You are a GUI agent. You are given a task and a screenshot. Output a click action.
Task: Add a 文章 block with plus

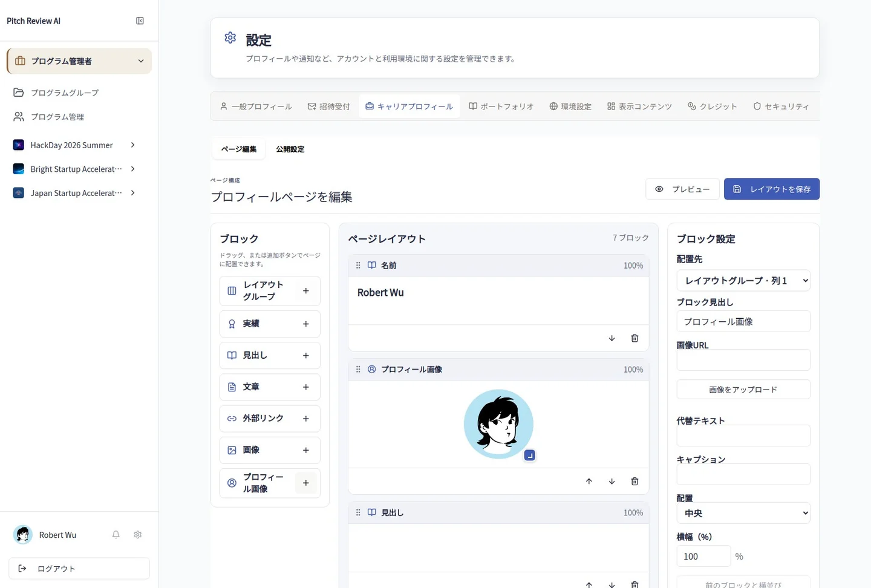306,387
